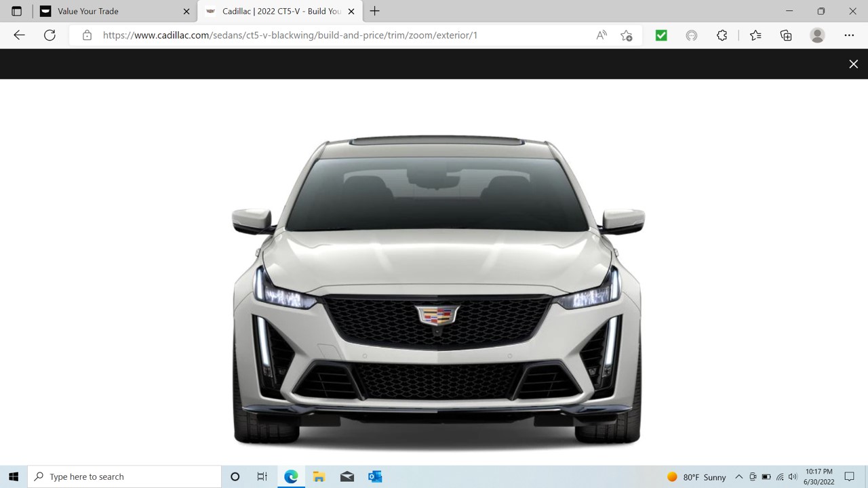Open the browser profile menu
This screenshot has width=868, height=488.
[x=817, y=35]
